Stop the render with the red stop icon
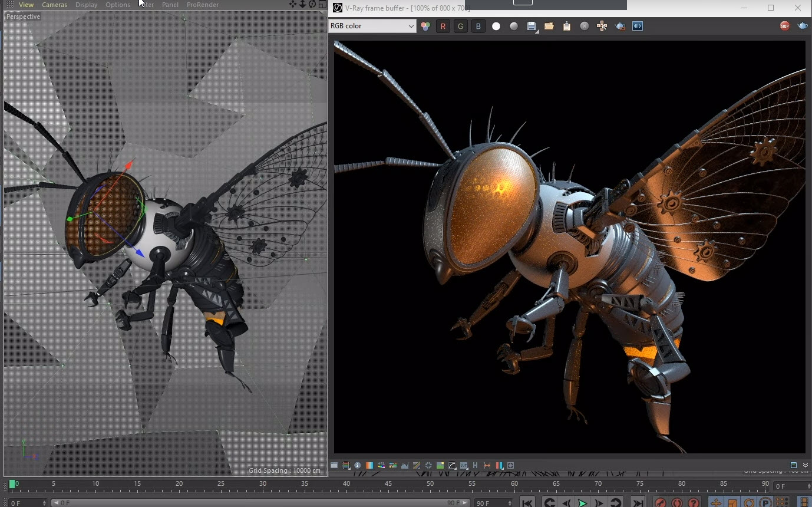The height and width of the screenshot is (507, 812). [x=785, y=26]
